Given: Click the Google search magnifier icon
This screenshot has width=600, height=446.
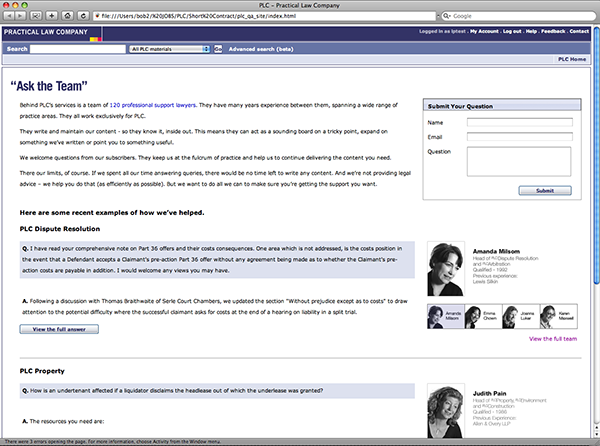Looking at the screenshot, I should click(446, 16).
